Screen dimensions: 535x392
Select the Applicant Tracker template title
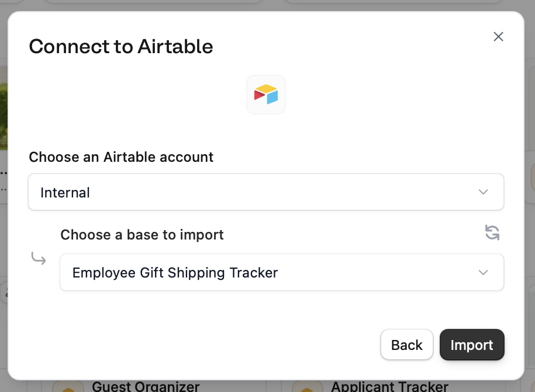[x=389, y=387]
